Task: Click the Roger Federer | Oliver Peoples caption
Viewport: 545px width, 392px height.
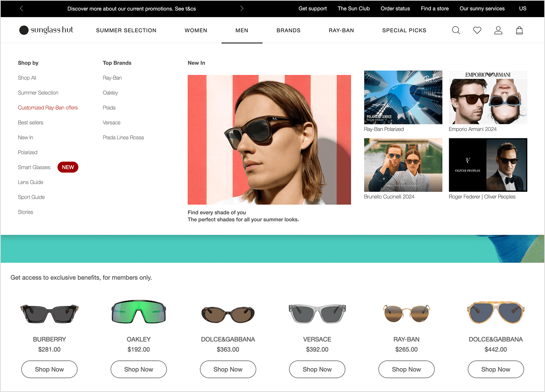Action: click(x=482, y=197)
